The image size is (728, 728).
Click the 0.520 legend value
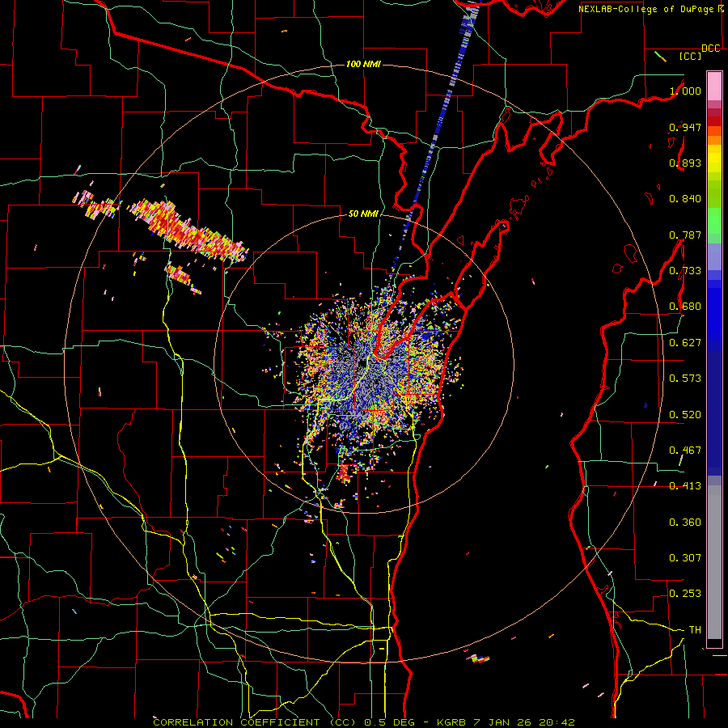click(685, 415)
